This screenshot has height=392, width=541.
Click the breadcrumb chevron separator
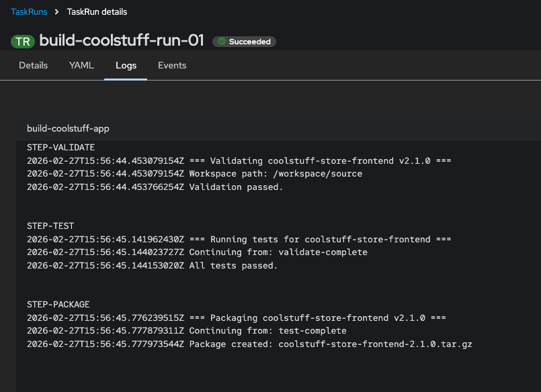tap(56, 11)
